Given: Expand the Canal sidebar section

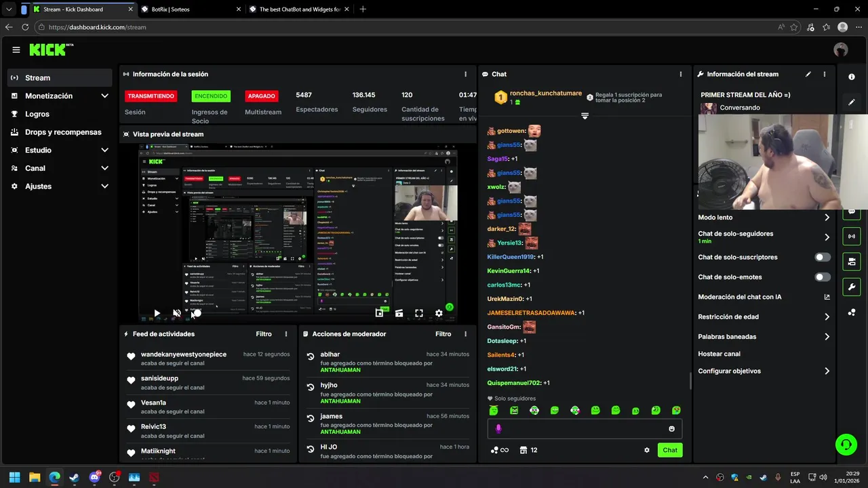Looking at the screenshot, I should [x=60, y=168].
